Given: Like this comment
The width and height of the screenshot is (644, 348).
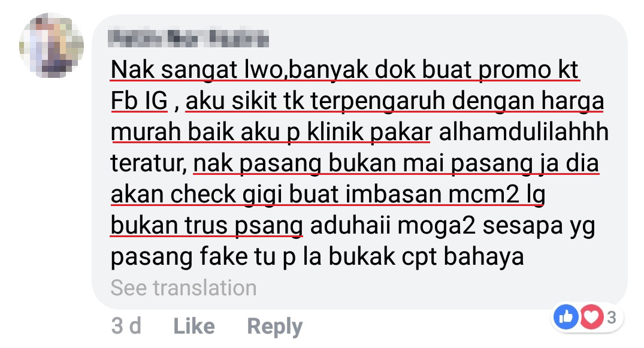Looking at the screenshot, I should tap(194, 326).
